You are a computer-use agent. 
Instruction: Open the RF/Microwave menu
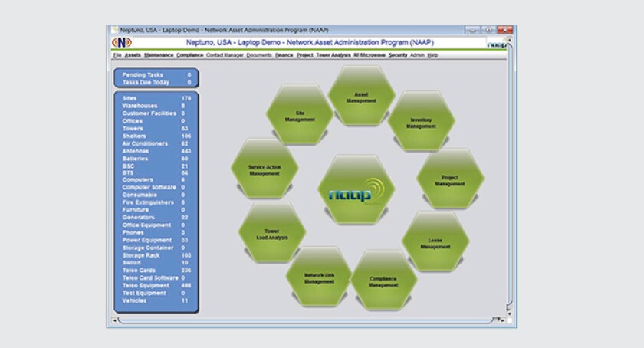(370, 55)
